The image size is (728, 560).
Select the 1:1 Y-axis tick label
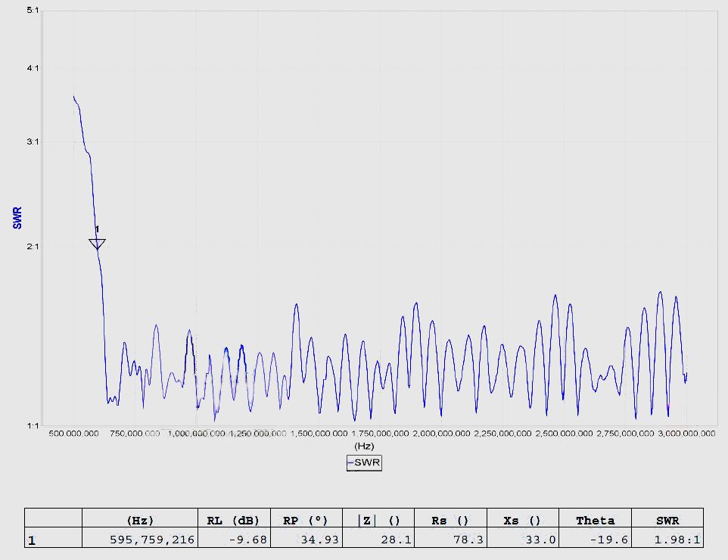click(32, 425)
